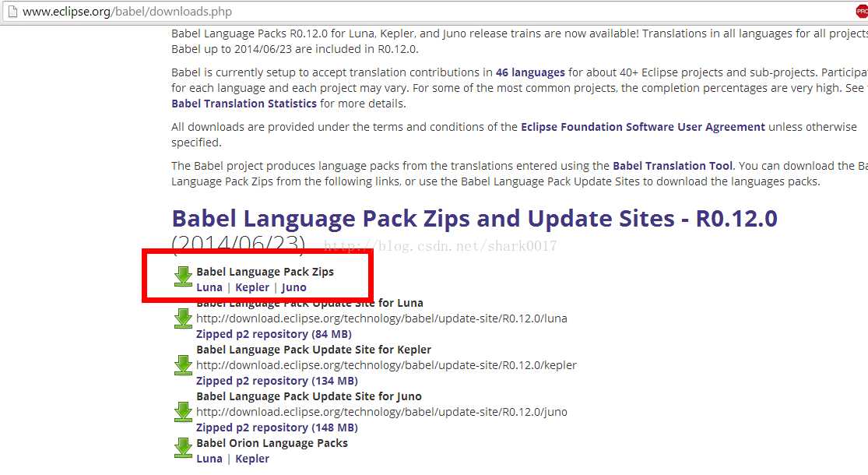Click the page document icon in address bar
Viewport: 868px width, 475px height.
click(12, 11)
